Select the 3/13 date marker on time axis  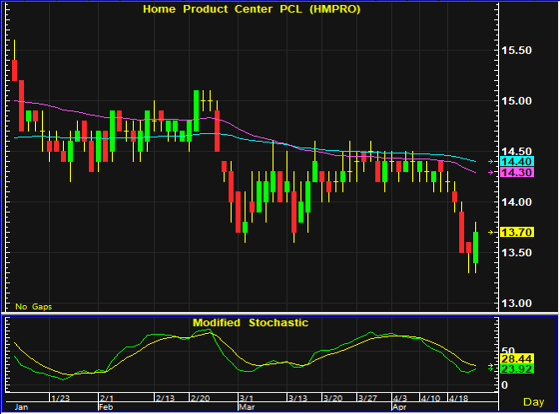(298, 398)
